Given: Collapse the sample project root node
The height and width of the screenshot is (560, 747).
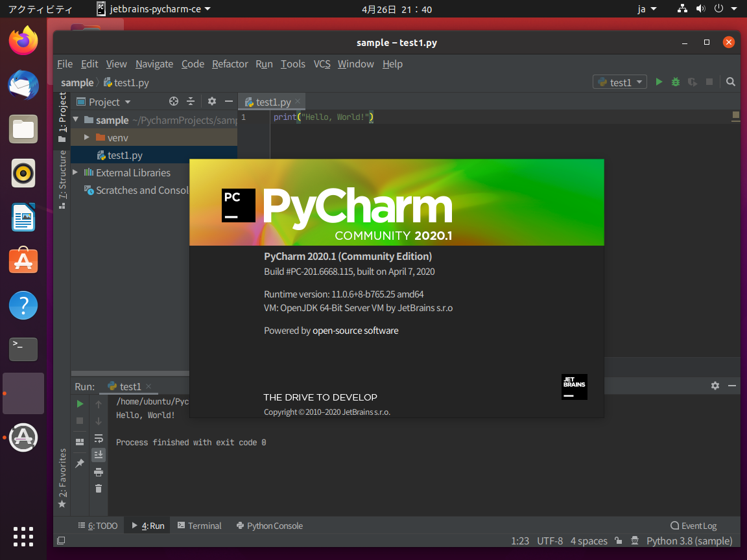Looking at the screenshot, I should pyautogui.click(x=76, y=119).
